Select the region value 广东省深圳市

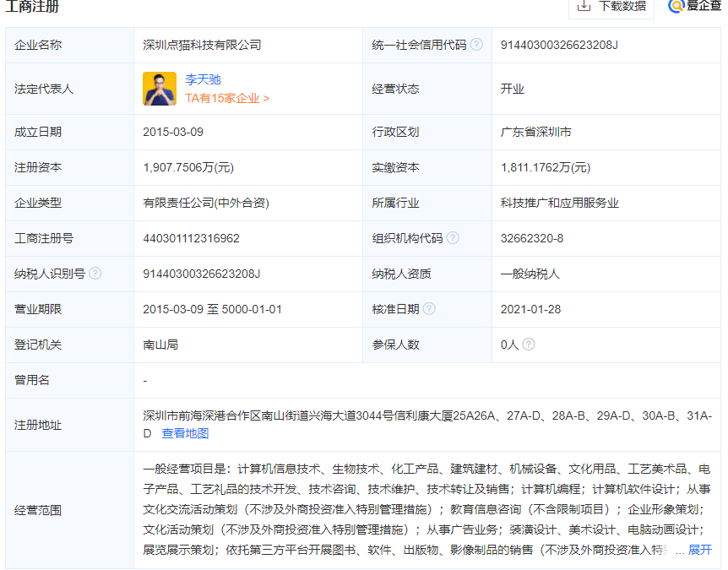tap(535, 132)
